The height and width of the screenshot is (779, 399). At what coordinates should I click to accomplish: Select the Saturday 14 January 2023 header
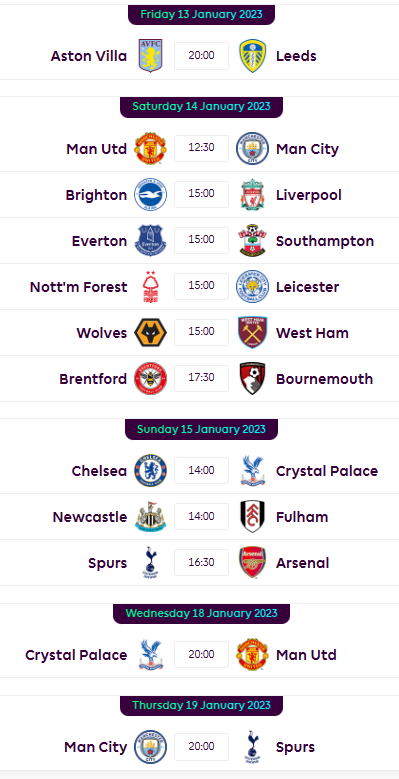coord(201,107)
